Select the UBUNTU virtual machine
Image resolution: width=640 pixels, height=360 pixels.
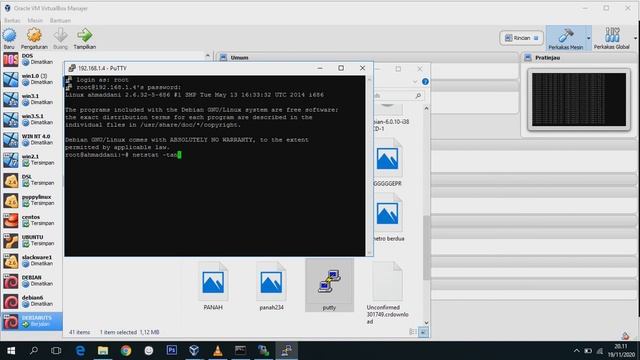pos(31,240)
